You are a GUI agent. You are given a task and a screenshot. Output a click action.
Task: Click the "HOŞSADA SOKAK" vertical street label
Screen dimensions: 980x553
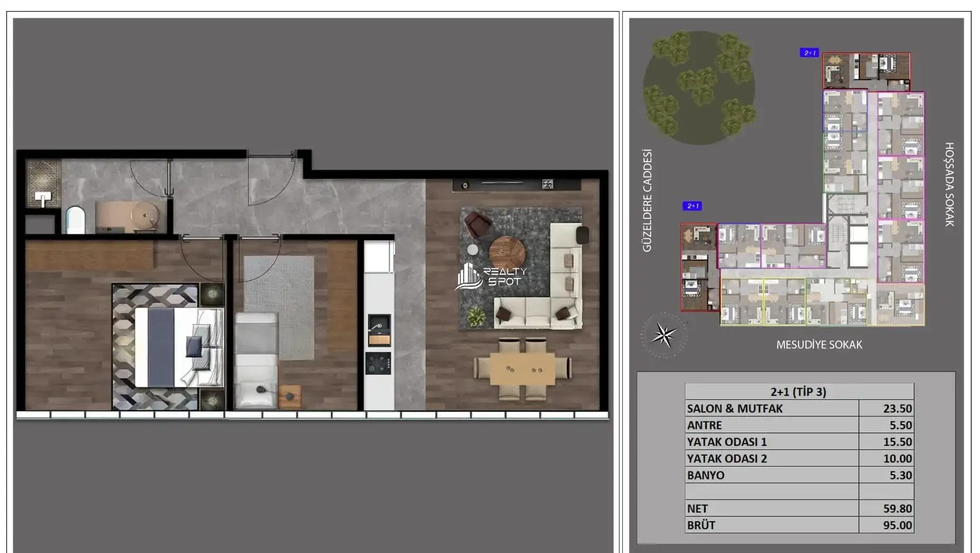[x=949, y=184]
